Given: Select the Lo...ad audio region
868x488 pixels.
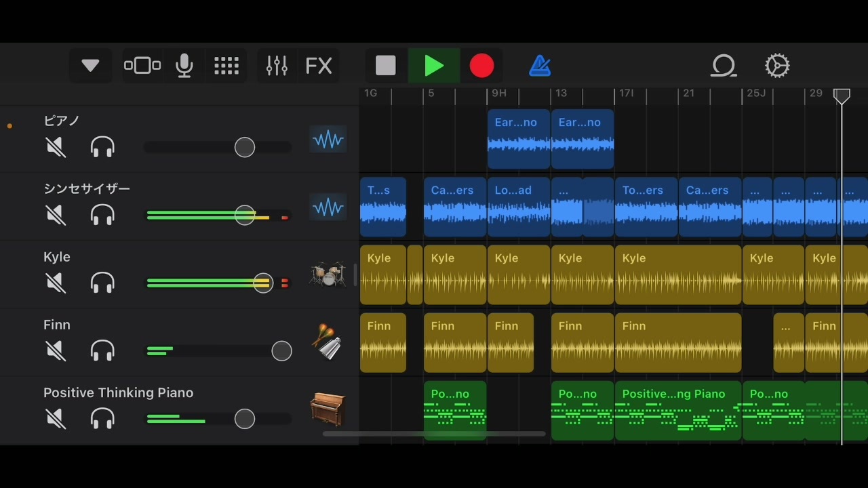Looking at the screenshot, I should click(x=519, y=207).
